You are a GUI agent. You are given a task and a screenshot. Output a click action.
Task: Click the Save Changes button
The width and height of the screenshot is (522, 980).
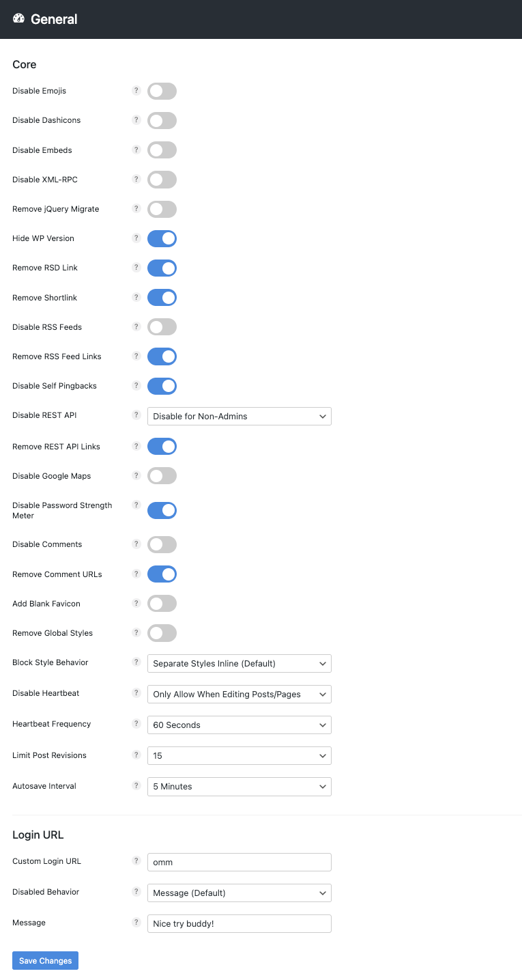point(45,960)
